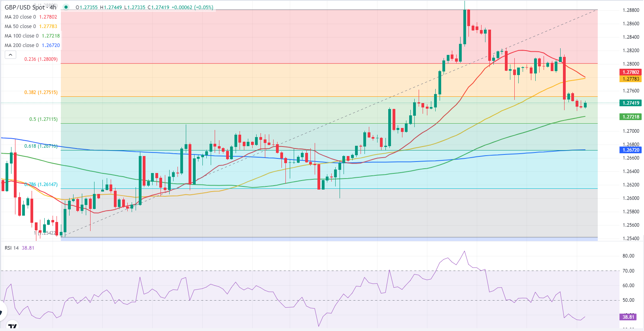Click the orange 1.27783 MA price label
This screenshot has width=644, height=331.
coord(631,79)
